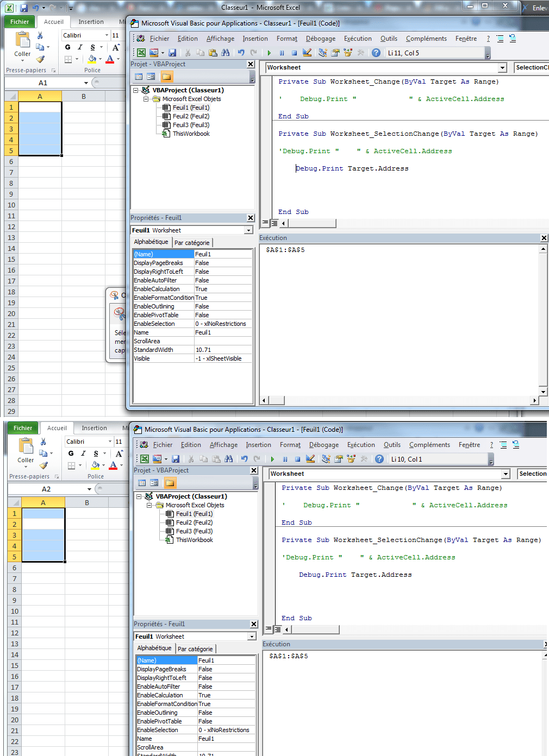
Task: Click the green Fichier button in the lower Excel ribbon
Action: coord(23,428)
